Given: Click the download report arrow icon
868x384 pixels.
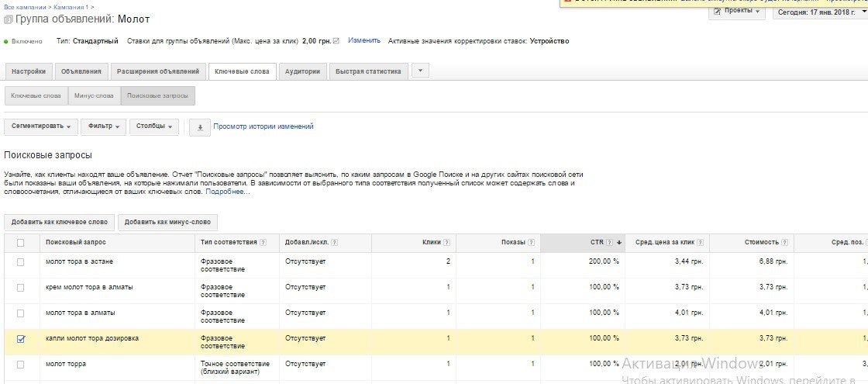Looking at the screenshot, I should pyautogui.click(x=200, y=127).
